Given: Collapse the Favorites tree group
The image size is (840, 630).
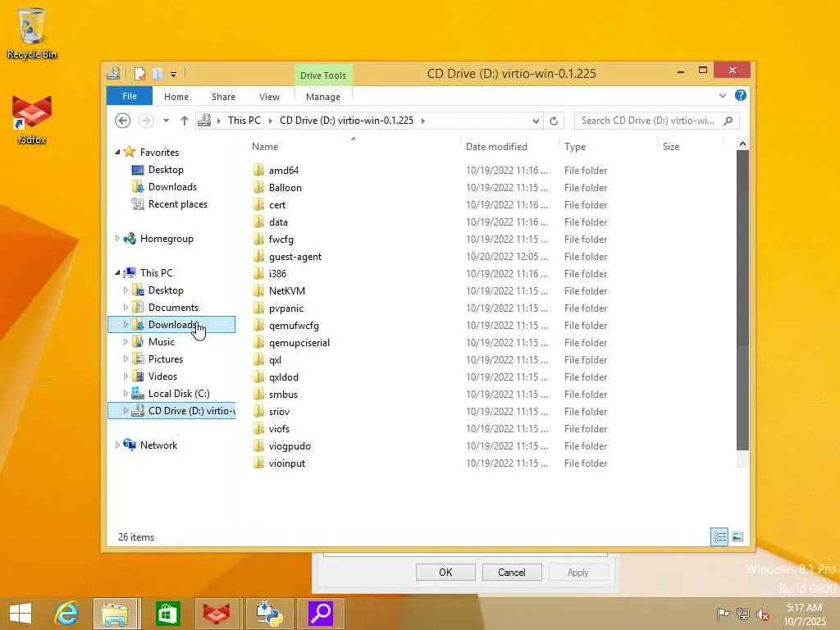Looking at the screenshot, I should point(117,152).
